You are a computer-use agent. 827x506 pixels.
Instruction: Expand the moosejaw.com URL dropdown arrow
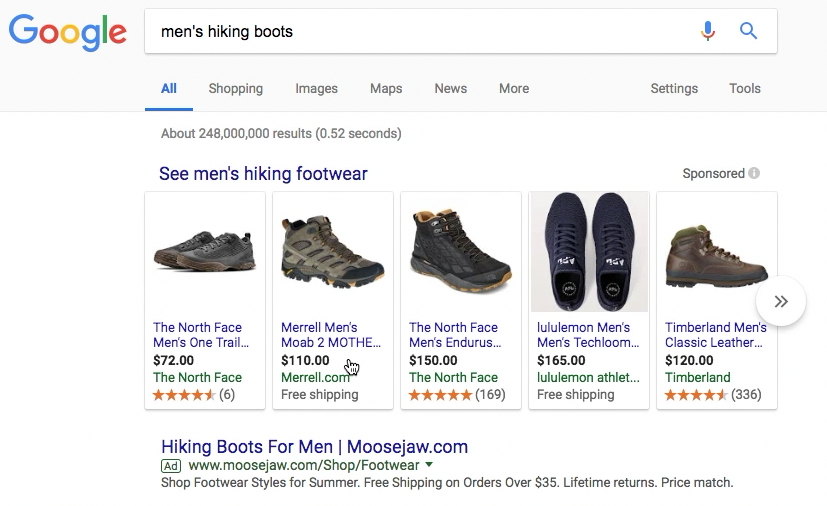click(429, 465)
